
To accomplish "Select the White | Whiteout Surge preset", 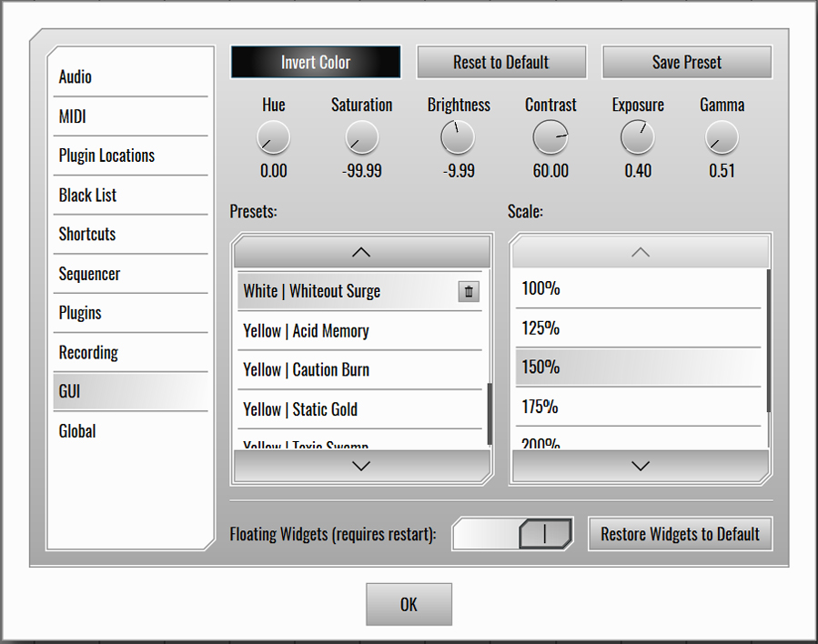I will pyautogui.click(x=360, y=291).
